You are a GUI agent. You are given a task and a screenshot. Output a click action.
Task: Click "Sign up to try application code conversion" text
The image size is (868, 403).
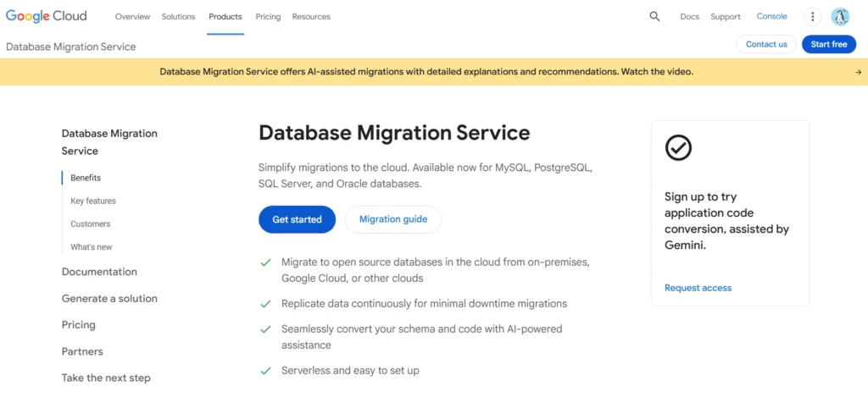pyautogui.click(x=726, y=221)
